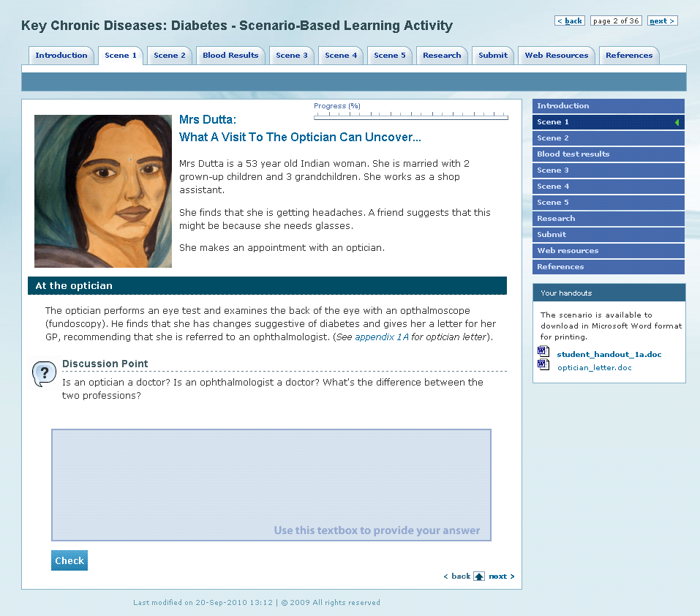Image resolution: width=700 pixels, height=616 pixels.
Task: Click the 'Mrs Dutta:' heading
Action: (208, 120)
